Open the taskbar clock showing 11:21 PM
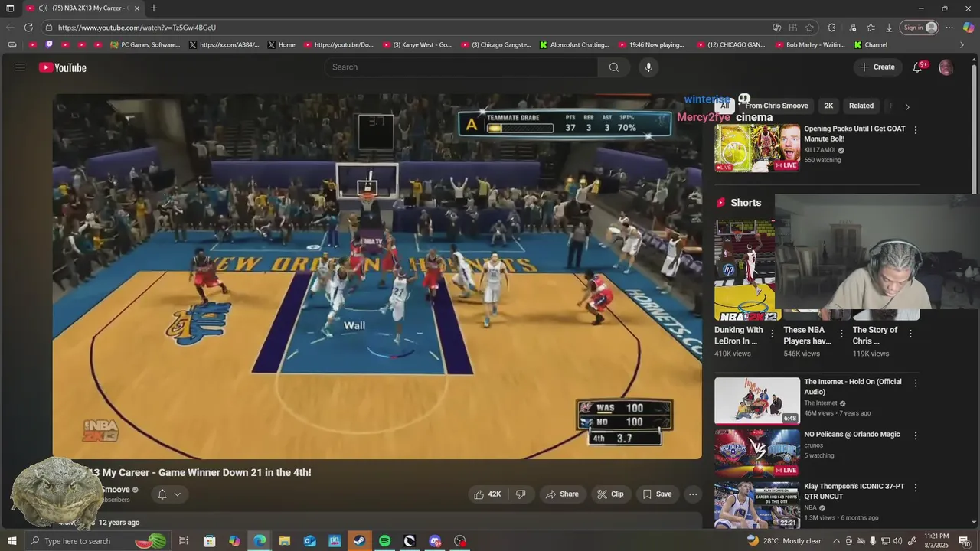 click(x=937, y=541)
